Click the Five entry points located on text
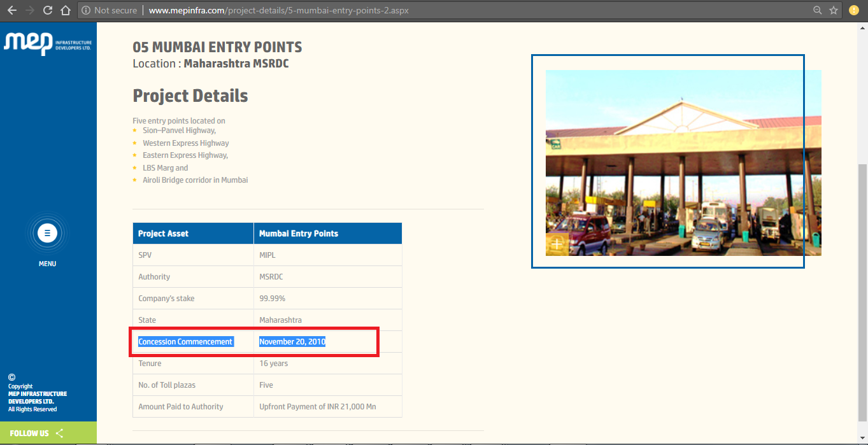 pos(179,121)
